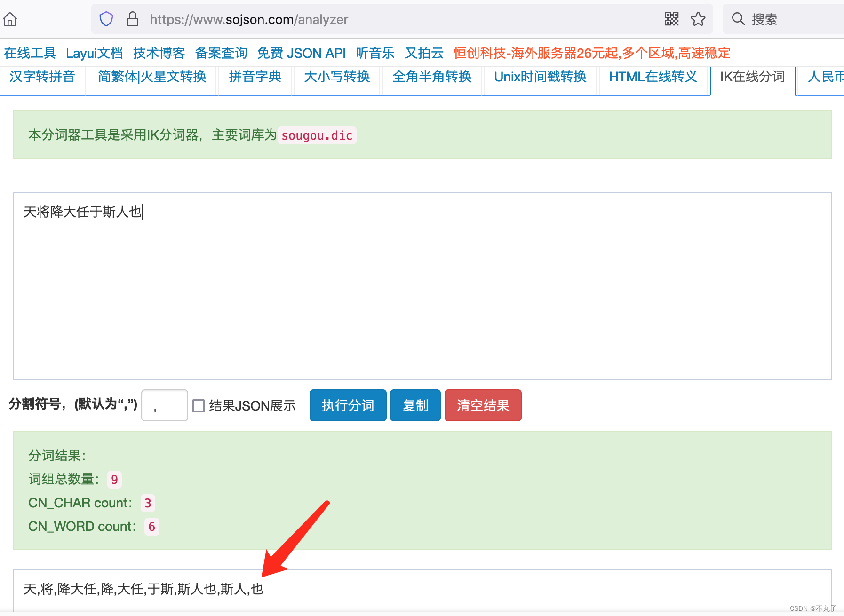Open the Layui文档 link

coord(95,53)
